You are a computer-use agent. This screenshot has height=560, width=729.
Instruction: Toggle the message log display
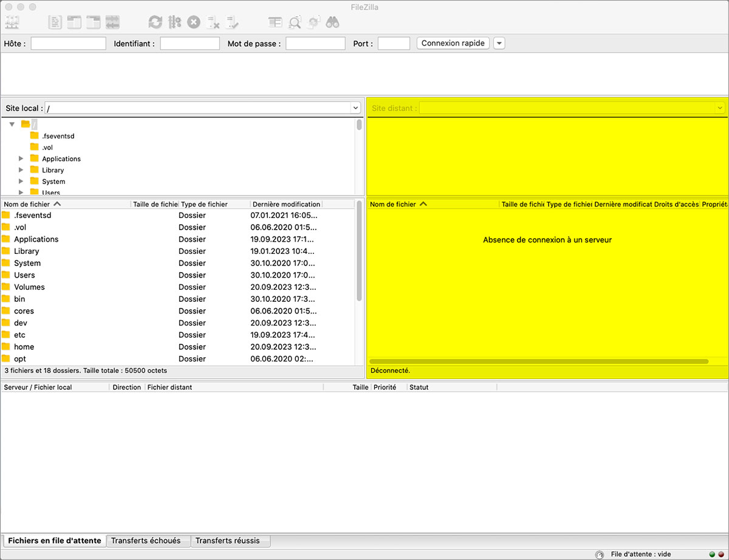(x=55, y=22)
